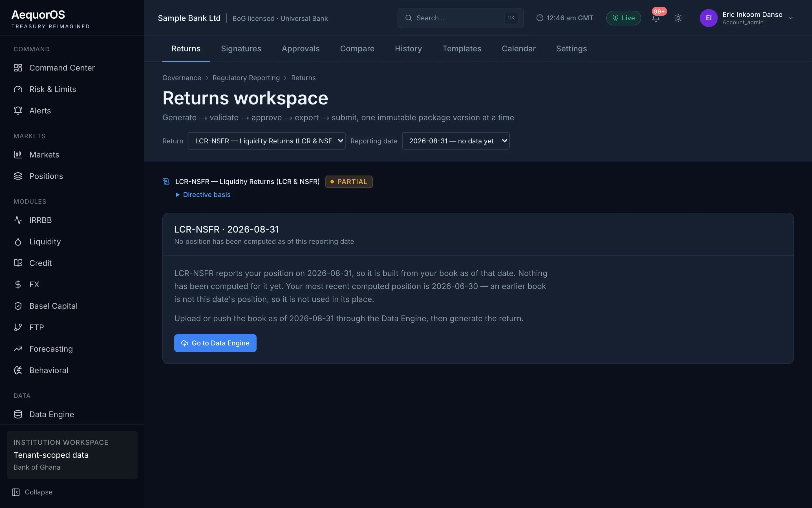Open Liquidity droplet icon
Screen dimensions: 812x508
click(18, 242)
